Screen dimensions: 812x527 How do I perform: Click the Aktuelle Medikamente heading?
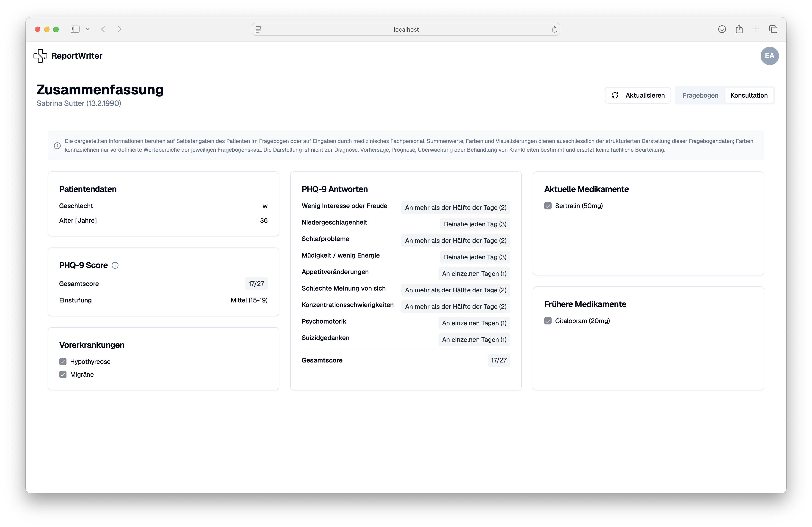coord(586,189)
